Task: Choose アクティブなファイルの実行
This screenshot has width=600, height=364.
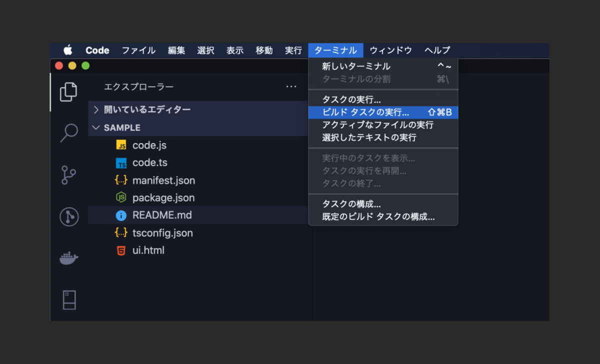Action: [383, 124]
